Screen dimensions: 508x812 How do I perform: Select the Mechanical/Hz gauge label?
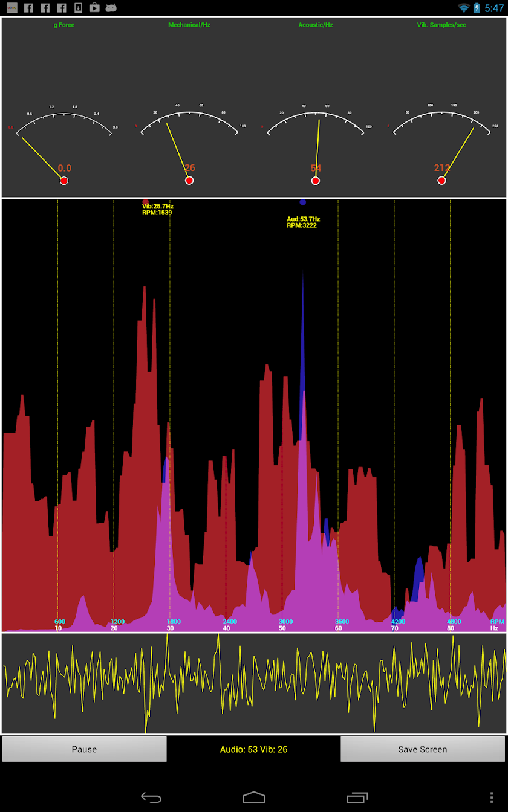pyautogui.click(x=189, y=25)
